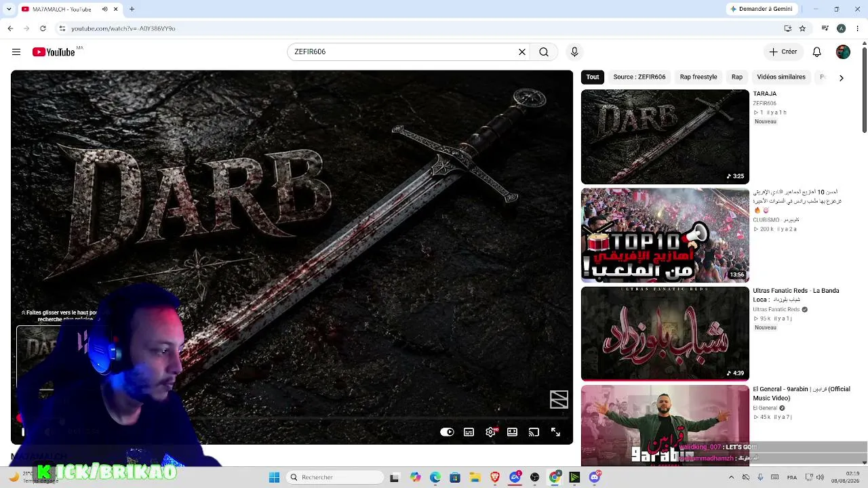Viewport: 868px width, 488px height.
Task: Click the channel watermark in the video
Action: (559, 400)
